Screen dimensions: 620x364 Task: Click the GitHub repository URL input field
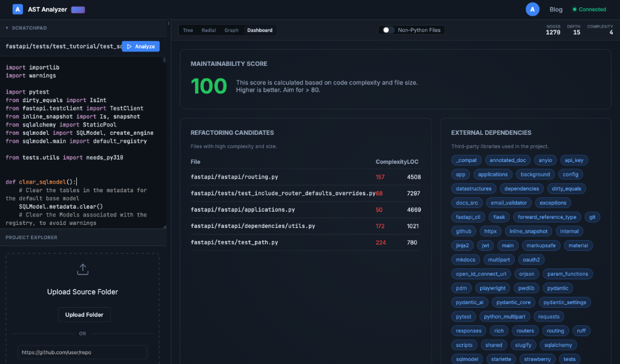point(82,352)
